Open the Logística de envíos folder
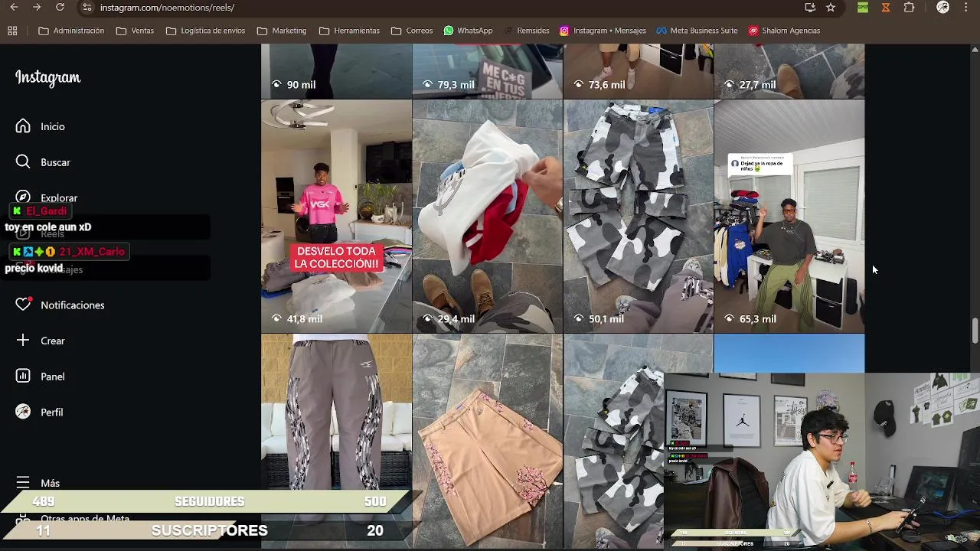 click(205, 31)
